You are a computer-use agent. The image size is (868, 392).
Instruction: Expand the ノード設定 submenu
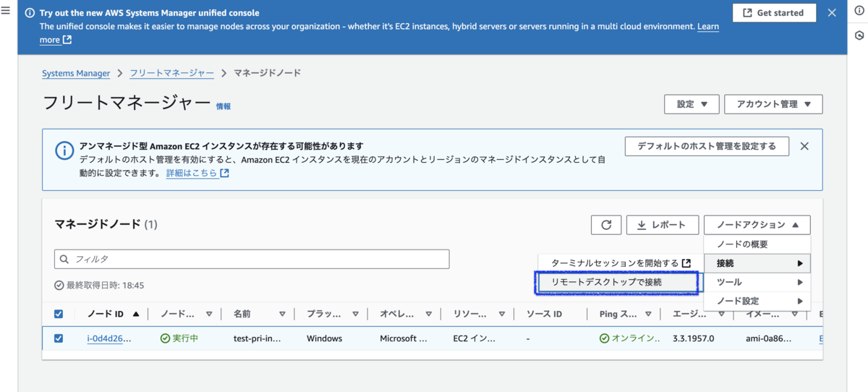click(x=757, y=301)
